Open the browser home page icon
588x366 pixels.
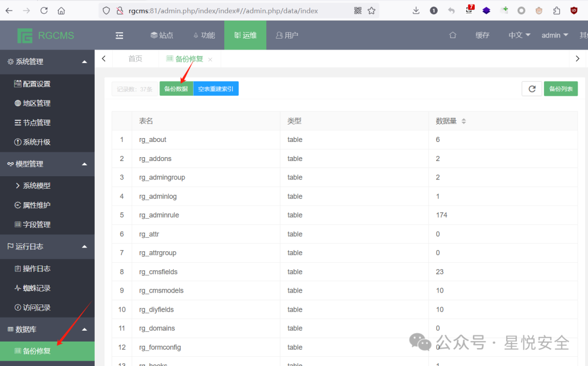(61, 10)
